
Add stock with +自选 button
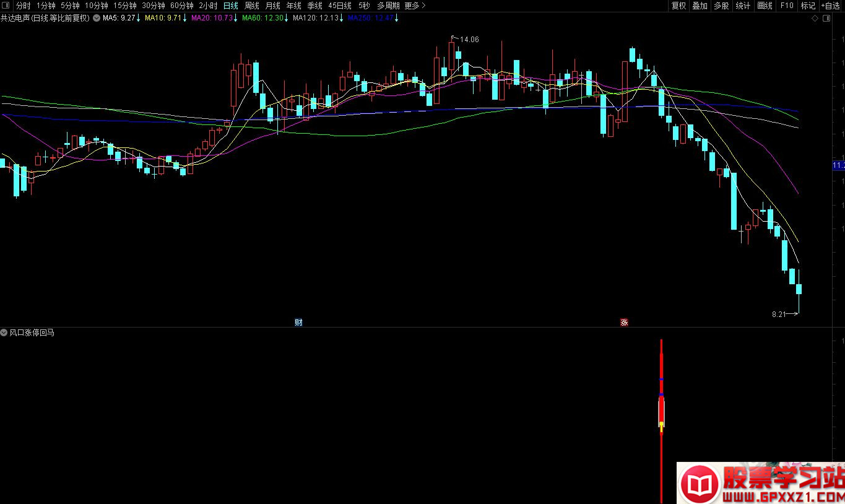(x=831, y=6)
